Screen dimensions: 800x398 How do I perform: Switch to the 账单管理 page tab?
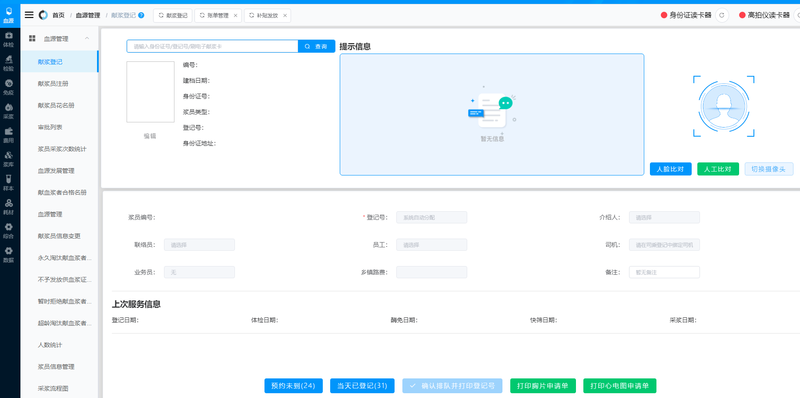(218, 15)
